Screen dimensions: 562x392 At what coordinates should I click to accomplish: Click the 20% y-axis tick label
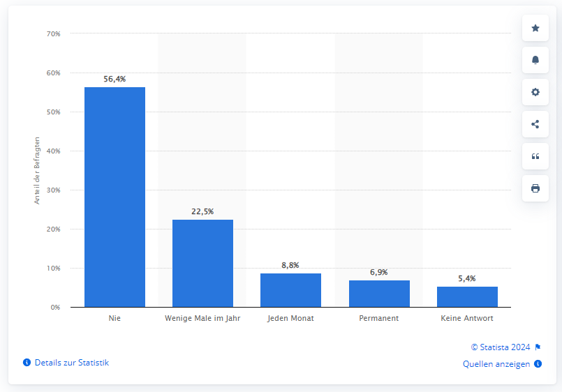pos(53,229)
